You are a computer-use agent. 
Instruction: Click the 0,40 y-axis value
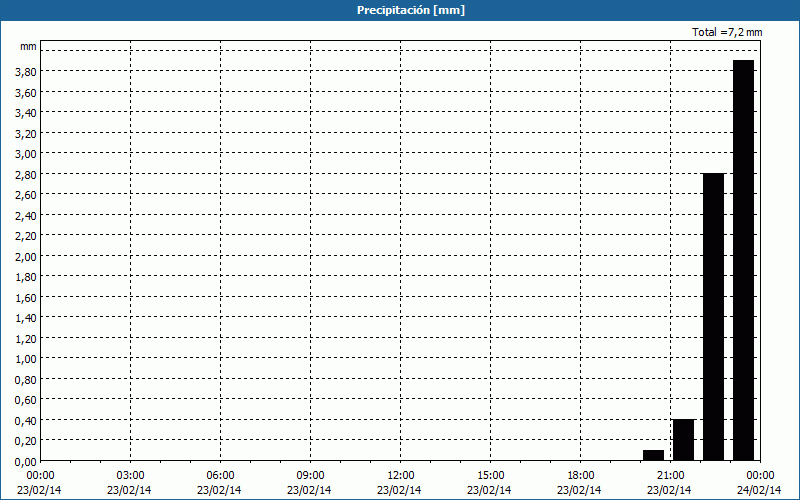pyautogui.click(x=26, y=421)
